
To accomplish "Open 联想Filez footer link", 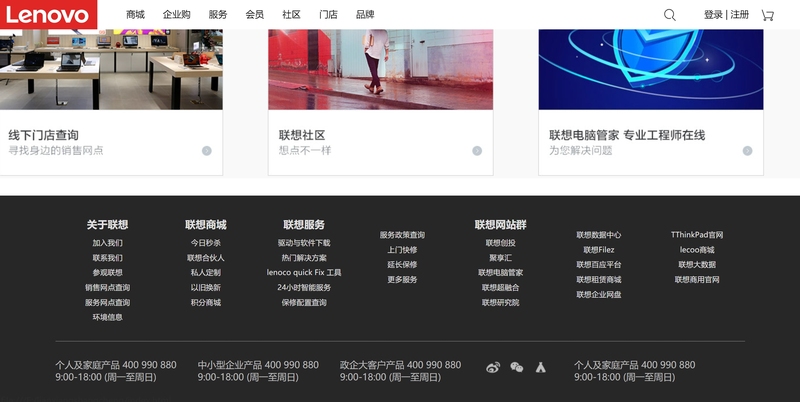I will tap(599, 249).
